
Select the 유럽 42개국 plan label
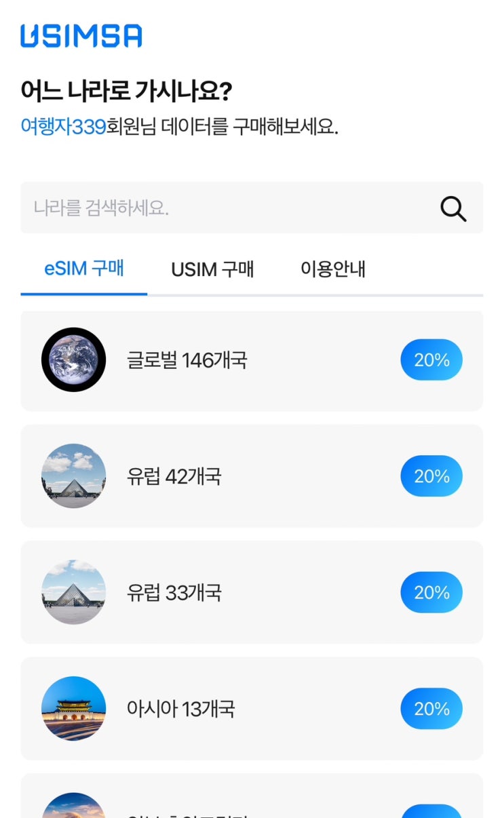point(174,477)
